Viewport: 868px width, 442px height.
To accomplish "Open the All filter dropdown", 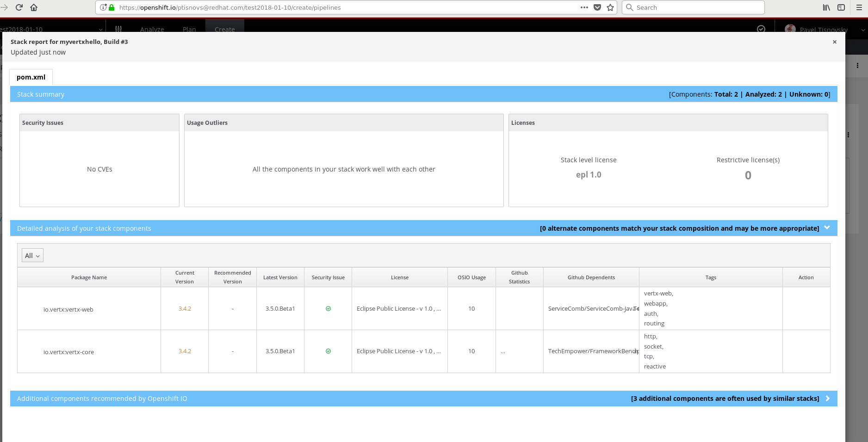I will 32,255.
